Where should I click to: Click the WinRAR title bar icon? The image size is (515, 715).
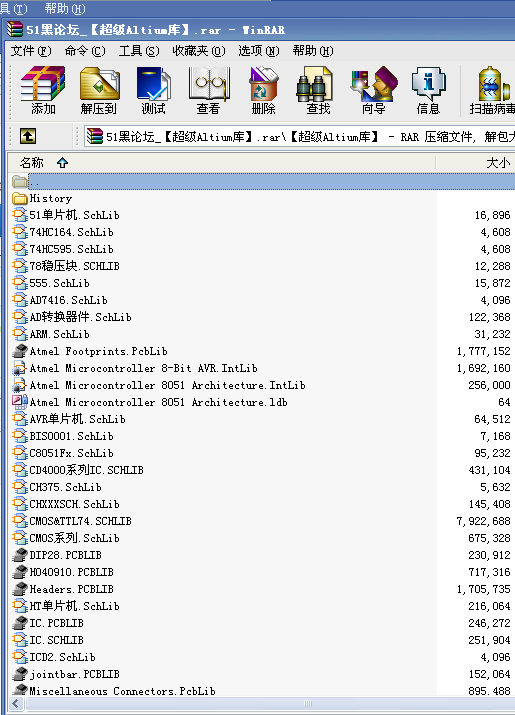[x=15, y=30]
